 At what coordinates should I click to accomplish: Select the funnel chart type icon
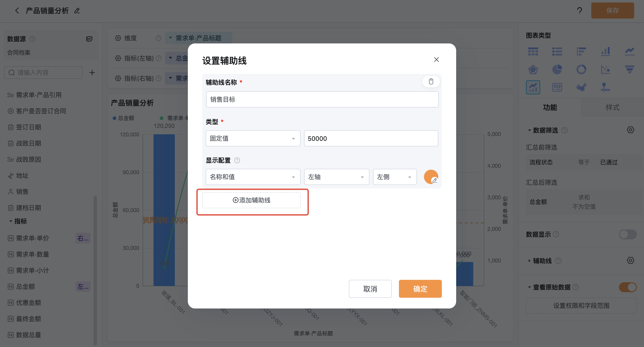pyautogui.click(x=629, y=69)
